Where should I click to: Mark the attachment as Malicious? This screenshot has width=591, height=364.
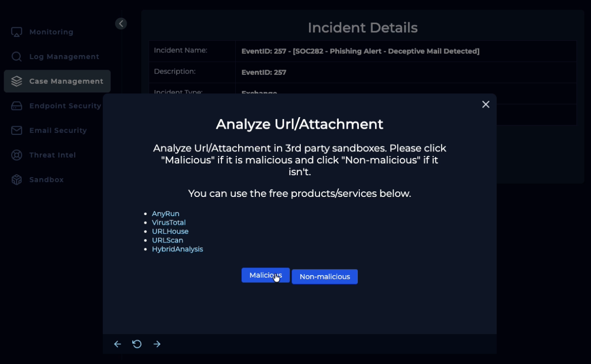tap(265, 275)
